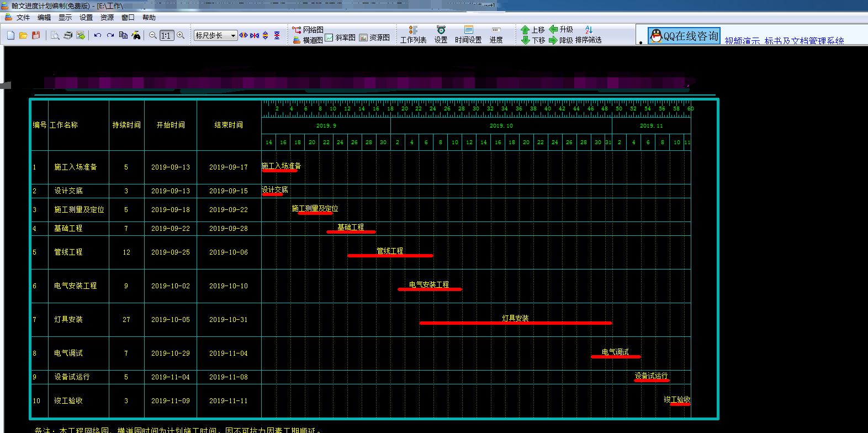Click the end date 2019-11-11 cell
This screenshot has height=433, width=868.
tap(229, 400)
